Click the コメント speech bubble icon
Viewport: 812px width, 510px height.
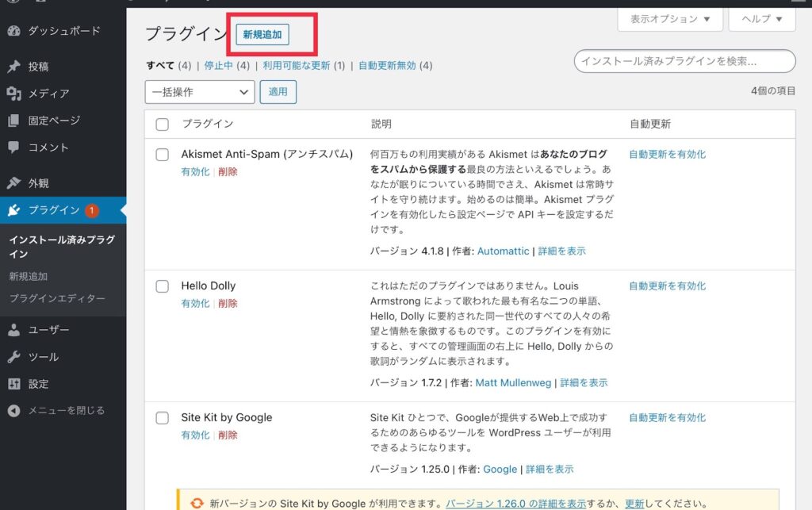click(x=13, y=148)
